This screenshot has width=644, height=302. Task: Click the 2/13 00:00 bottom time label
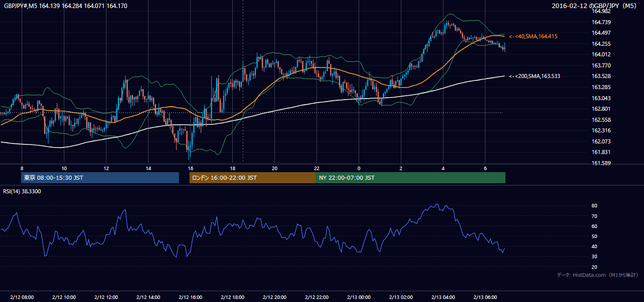click(x=359, y=297)
